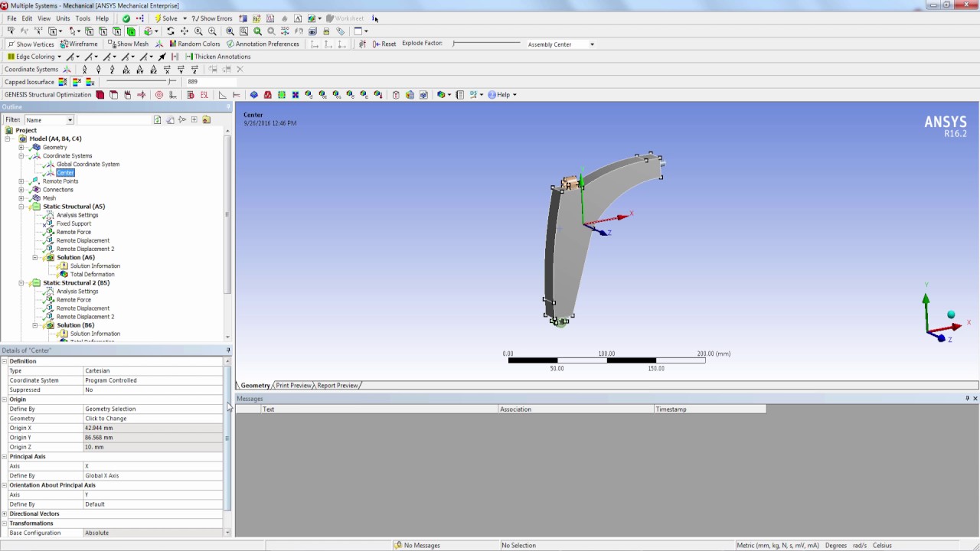Click the Refresh icon in Outline filter bar
Viewport: 980px width, 551px height.
tap(158, 120)
